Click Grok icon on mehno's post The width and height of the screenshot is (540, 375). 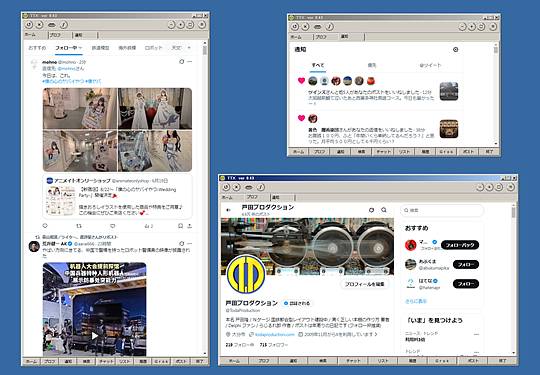pyautogui.click(x=181, y=62)
